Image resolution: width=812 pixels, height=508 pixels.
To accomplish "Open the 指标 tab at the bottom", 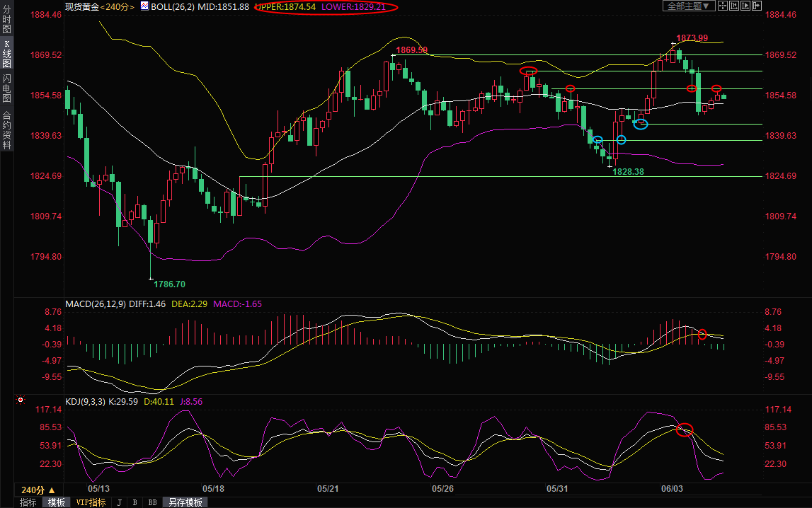I will point(28,502).
